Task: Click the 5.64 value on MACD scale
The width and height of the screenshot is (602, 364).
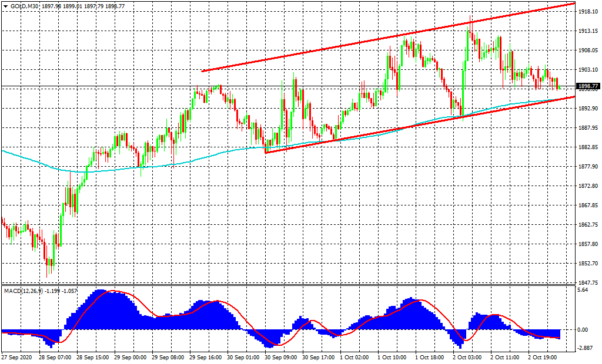Action: point(583,290)
